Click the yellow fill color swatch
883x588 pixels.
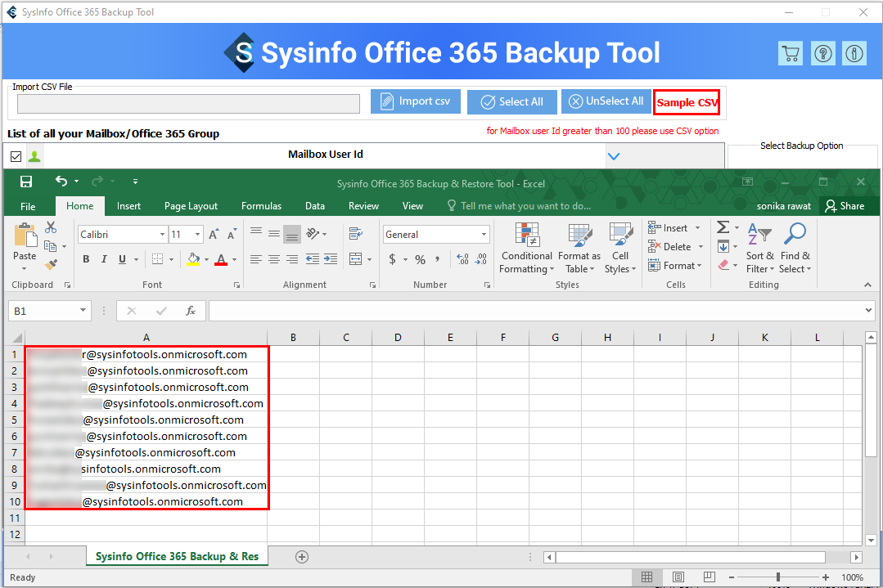[x=193, y=259]
